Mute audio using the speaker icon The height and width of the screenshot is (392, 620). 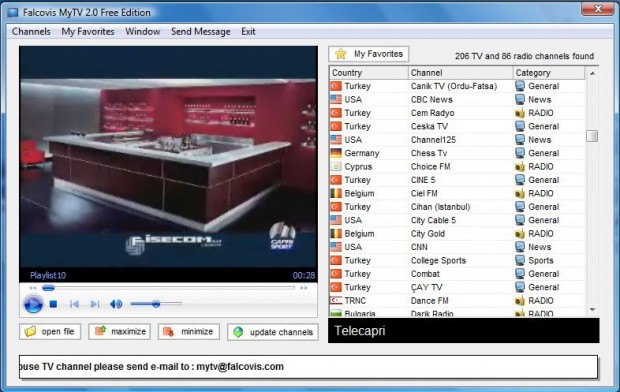click(116, 304)
